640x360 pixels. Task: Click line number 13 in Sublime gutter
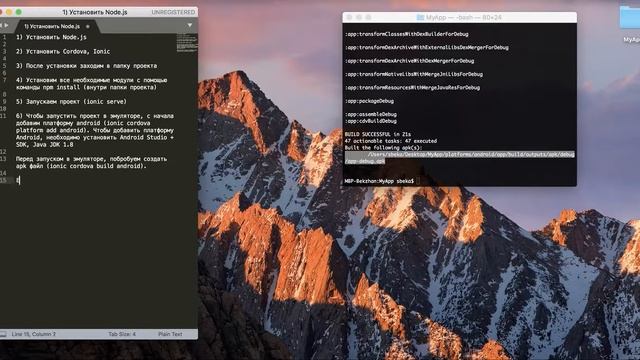click(4, 159)
